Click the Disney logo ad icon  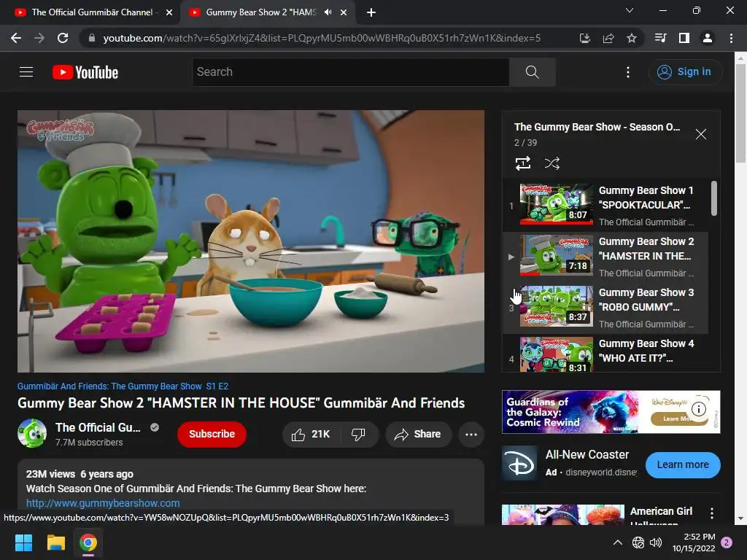tap(519, 464)
